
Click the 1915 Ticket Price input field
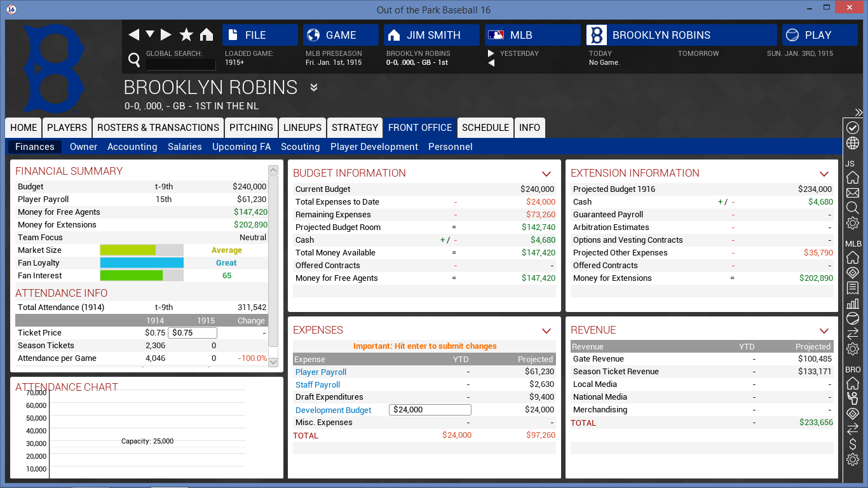tap(193, 333)
